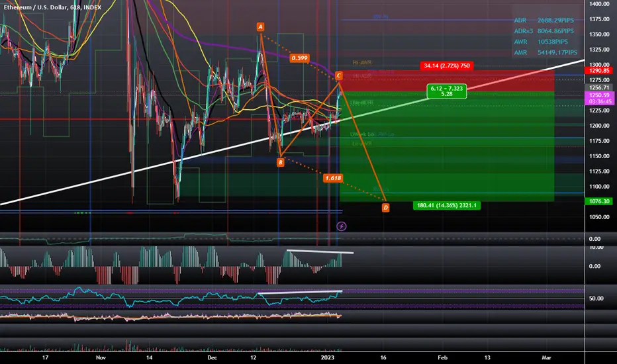Screen dimensions: 617x364
Task: Select the white divergence line on the histogram
Action: pyautogui.click(x=320, y=251)
